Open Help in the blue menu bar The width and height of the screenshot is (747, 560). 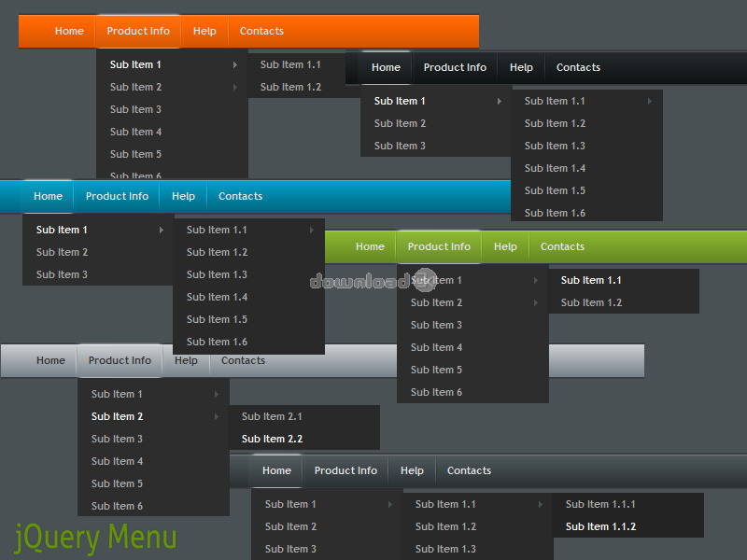183,196
